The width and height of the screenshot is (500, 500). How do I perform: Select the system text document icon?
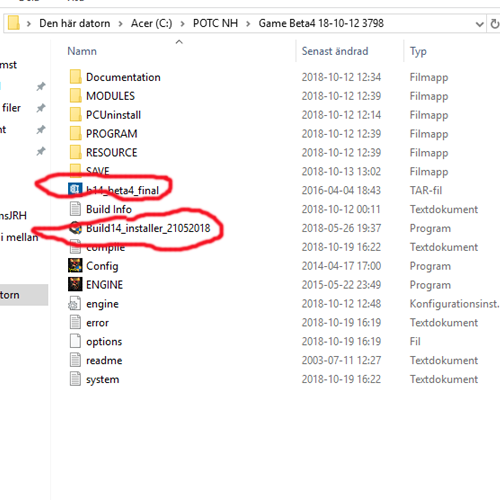pyautogui.click(x=75, y=379)
